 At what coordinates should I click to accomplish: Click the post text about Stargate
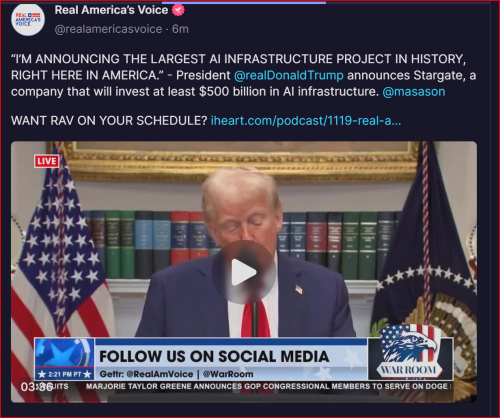pos(243,75)
